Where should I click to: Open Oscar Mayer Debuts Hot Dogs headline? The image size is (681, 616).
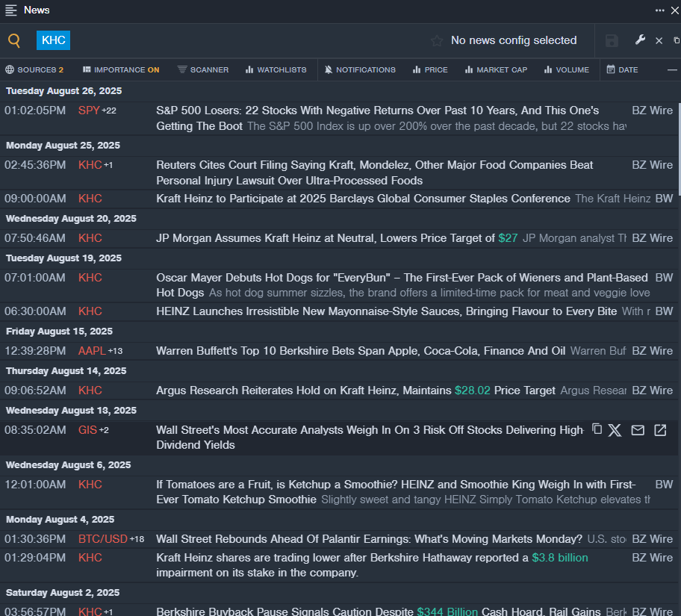[x=402, y=285]
